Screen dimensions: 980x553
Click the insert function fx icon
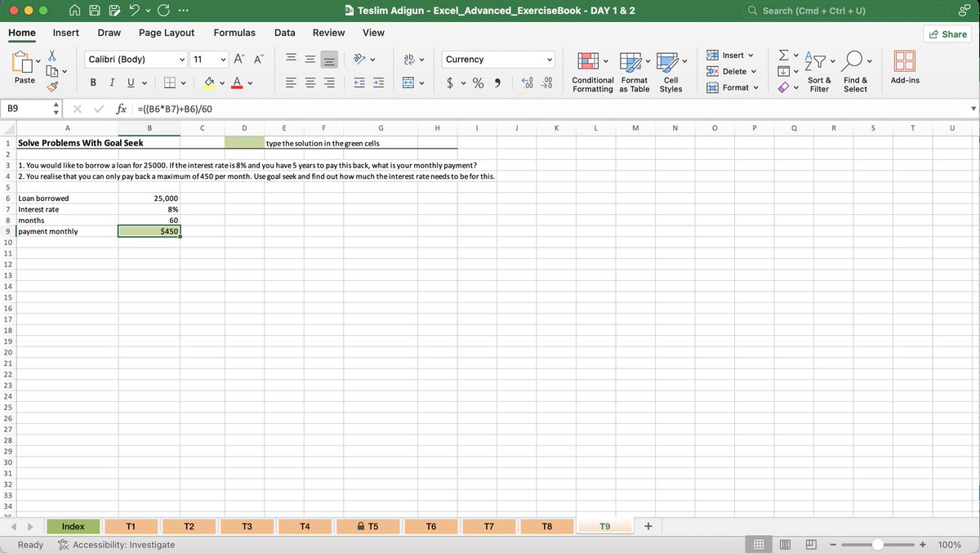(121, 109)
